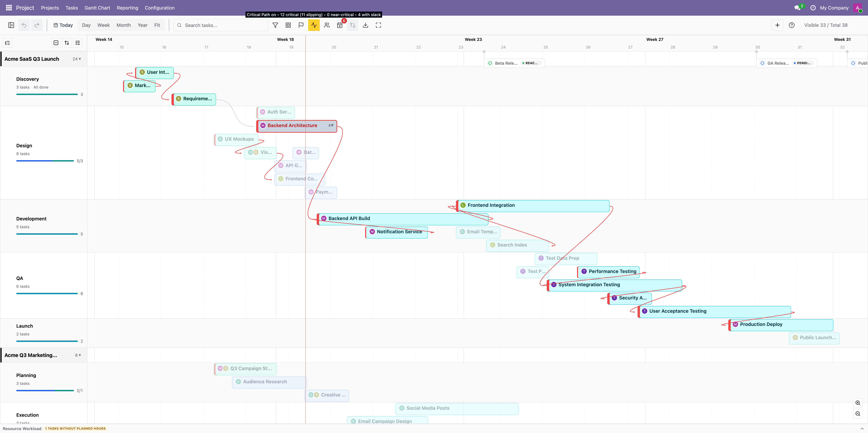Collapse the left sidebar panel
The image size is (868, 433).
pos(11,25)
